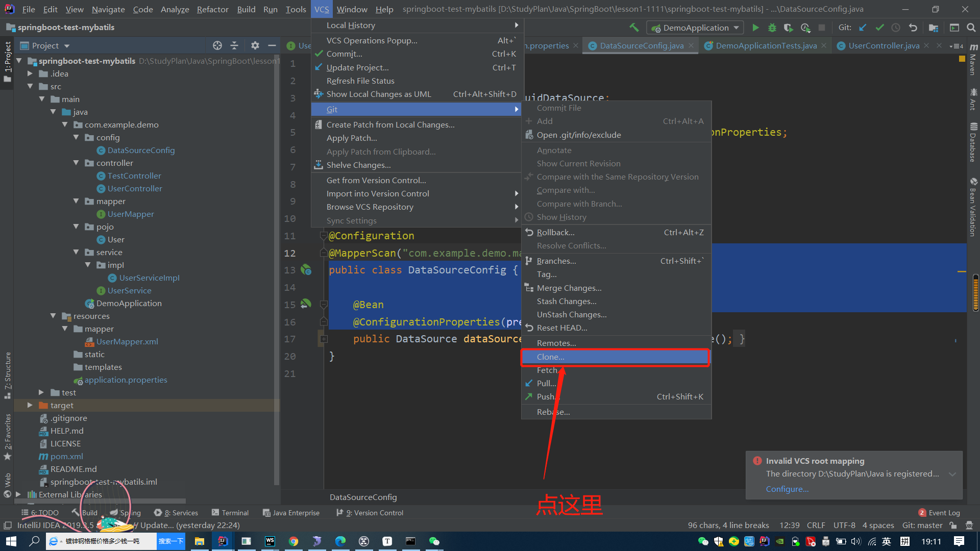Image resolution: width=980 pixels, height=551 pixels.
Task: Click the Git commit checkmark icon
Action: 879,28
